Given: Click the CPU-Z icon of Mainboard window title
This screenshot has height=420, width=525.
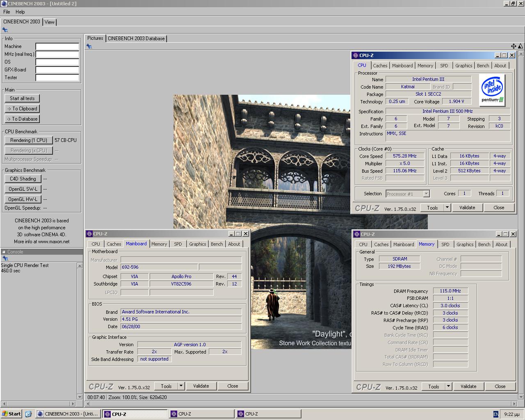Looking at the screenshot, I should (89, 234).
